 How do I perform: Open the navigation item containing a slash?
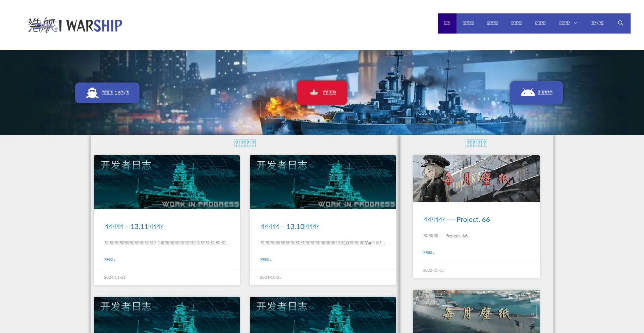click(x=597, y=23)
